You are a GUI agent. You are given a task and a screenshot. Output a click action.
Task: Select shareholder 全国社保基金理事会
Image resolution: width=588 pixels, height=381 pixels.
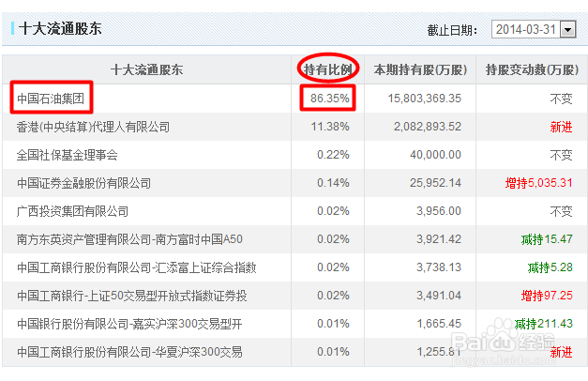tap(68, 155)
